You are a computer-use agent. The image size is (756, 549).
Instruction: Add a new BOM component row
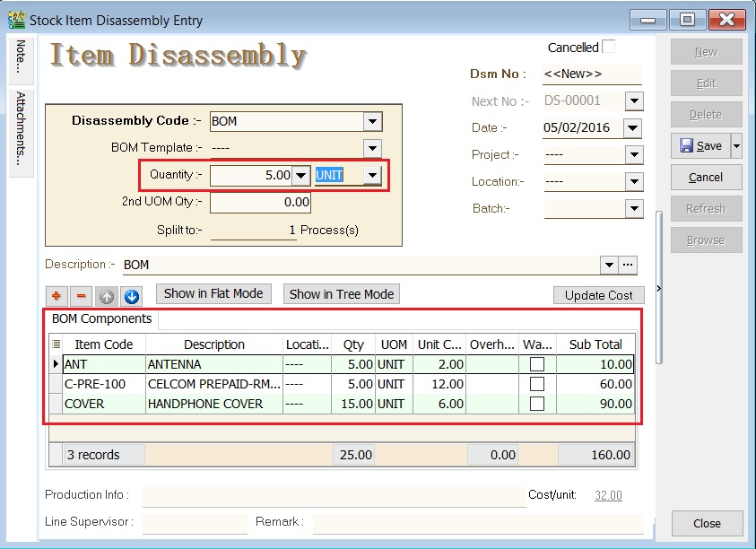[x=56, y=295]
